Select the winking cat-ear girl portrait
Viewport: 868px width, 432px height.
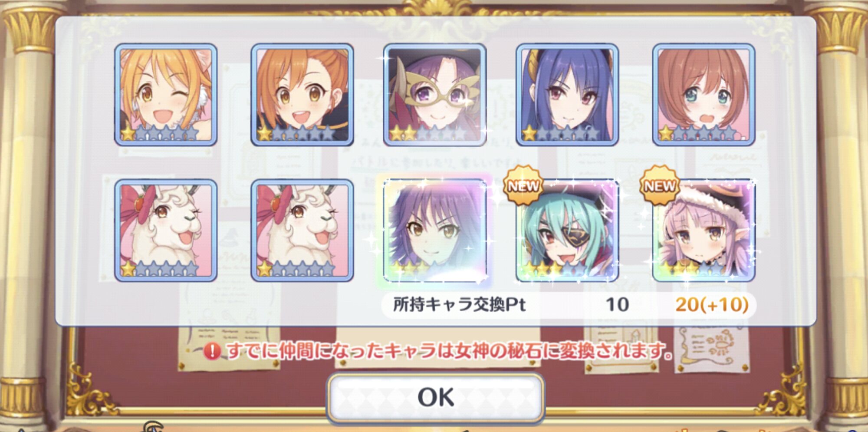(166, 95)
